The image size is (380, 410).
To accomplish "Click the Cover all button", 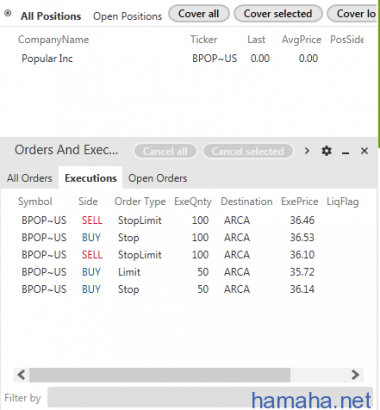I will 199,14.
